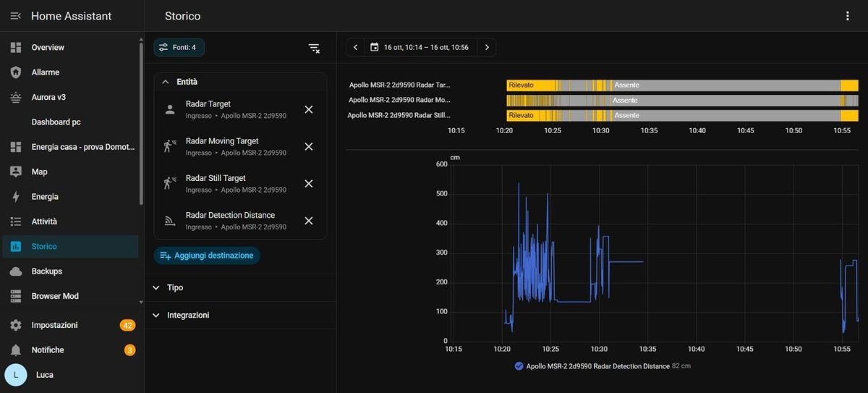Open the three-dot overflow menu
The height and width of the screenshot is (393, 868).
[x=848, y=16]
